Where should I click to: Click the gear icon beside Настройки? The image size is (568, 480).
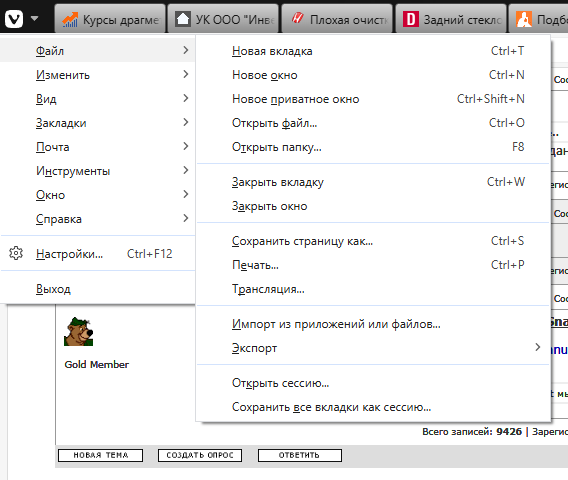click(x=16, y=253)
